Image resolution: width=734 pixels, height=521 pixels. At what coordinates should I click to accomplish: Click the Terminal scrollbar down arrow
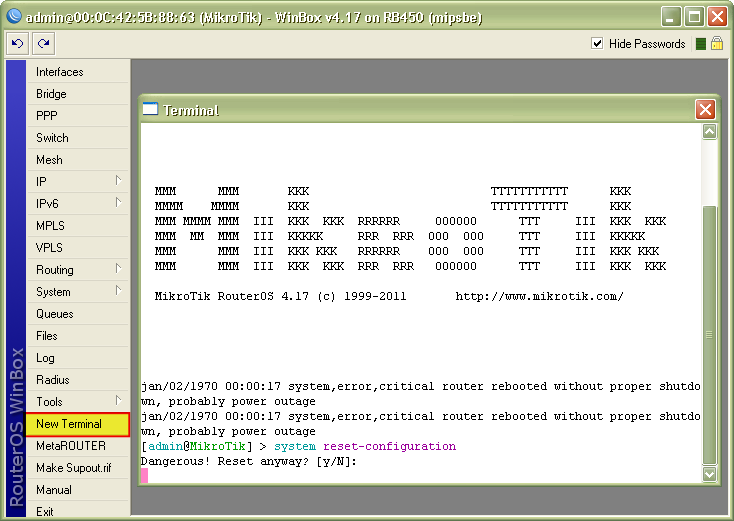(710, 474)
